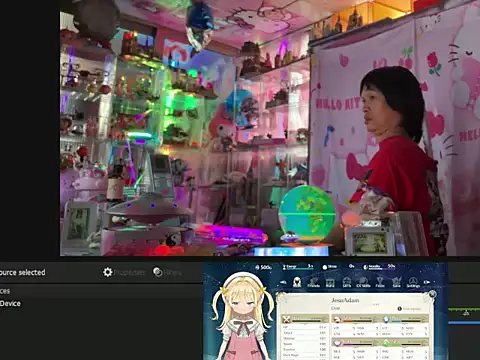Click the blue stat group header icon
The height and width of the screenshot is (360, 480).
click(x=386, y=320)
